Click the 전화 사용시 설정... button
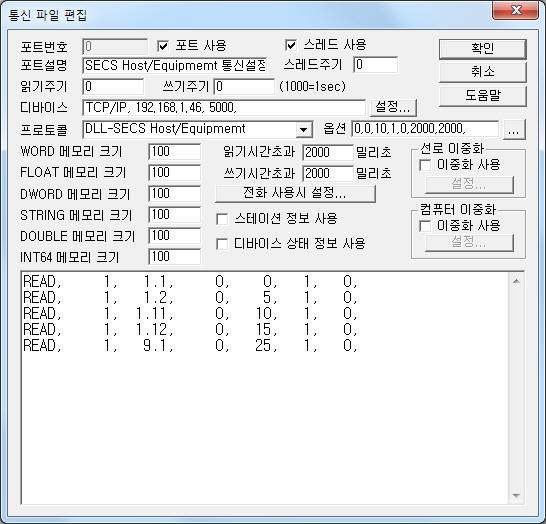 295,193
